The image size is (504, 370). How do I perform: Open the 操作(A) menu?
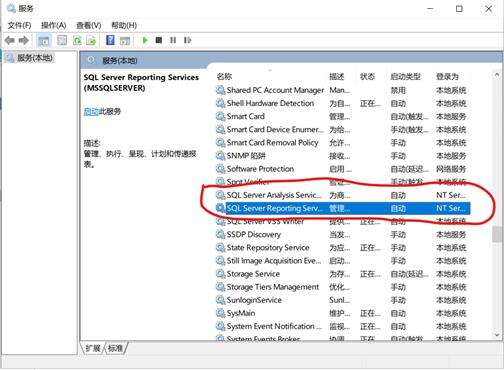pyautogui.click(x=53, y=25)
